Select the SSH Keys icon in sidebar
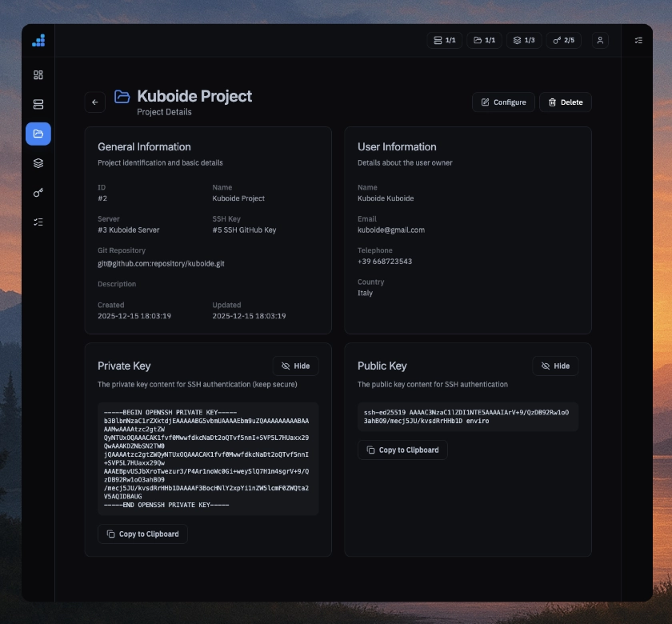This screenshot has width=672, height=624. [38, 193]
